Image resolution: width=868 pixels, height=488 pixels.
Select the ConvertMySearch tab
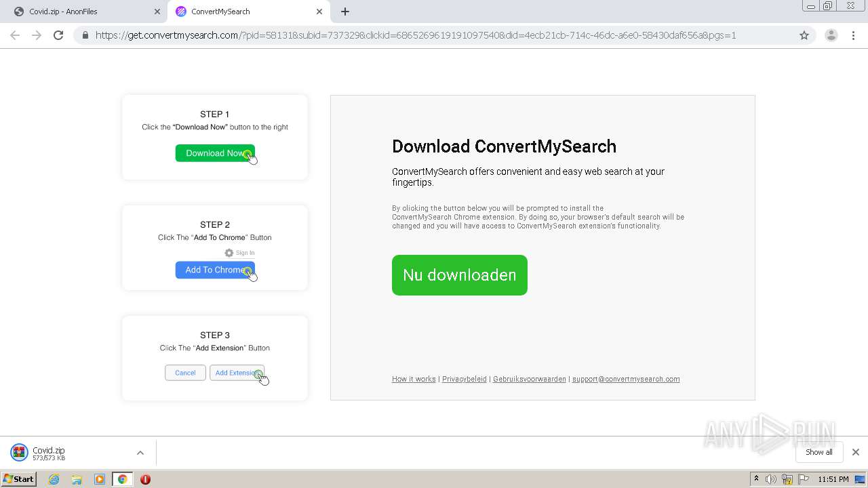249,12
